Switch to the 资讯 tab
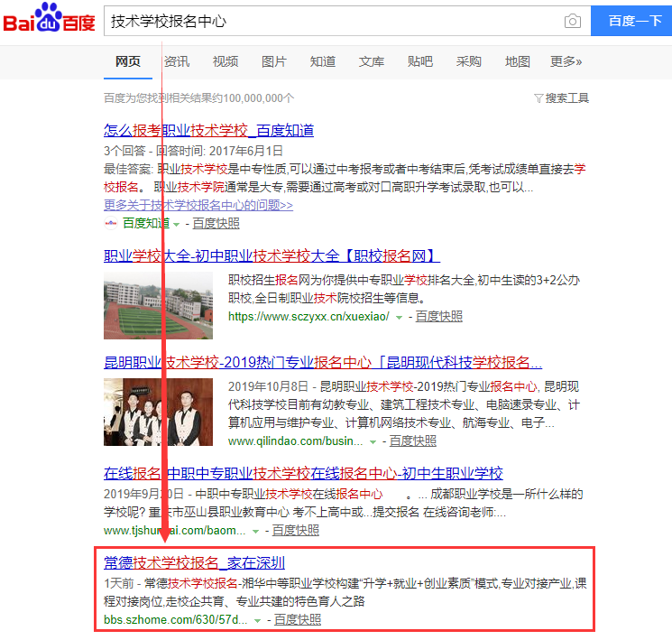The image size is (672, 640). click(x=176, y=61)
